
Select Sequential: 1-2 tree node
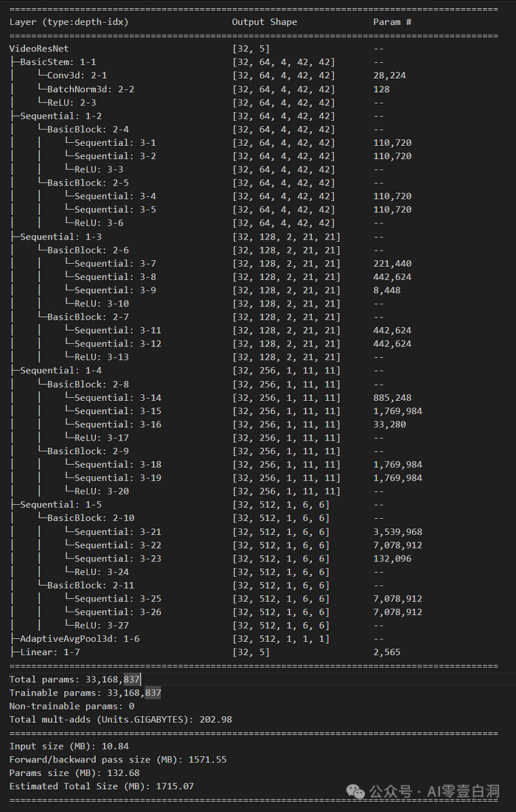(55, 116)
